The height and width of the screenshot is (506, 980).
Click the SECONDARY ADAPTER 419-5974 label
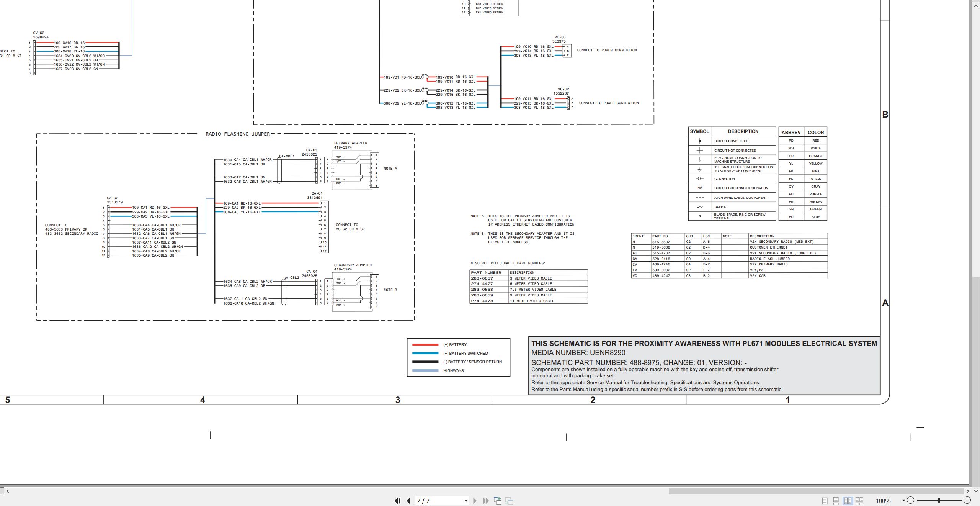click(x=353, y=267)
